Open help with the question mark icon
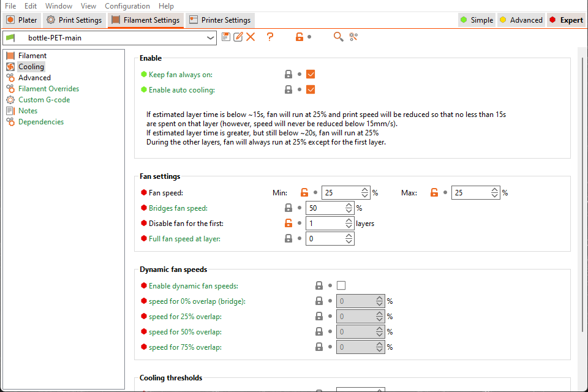Image resolution: width=588 pixels, height=392 pixels. [270, 37]
